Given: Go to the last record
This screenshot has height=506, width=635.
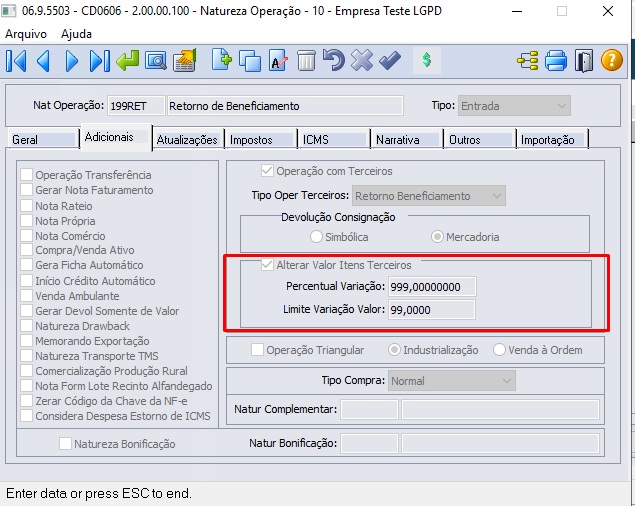Looking at the screenshot, I should [x=100, y=61].
